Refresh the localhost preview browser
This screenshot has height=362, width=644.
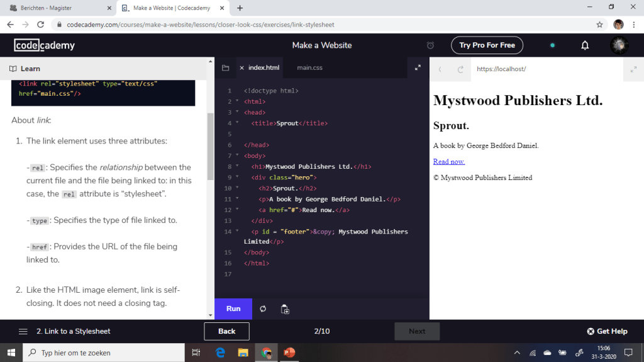(460, 69)
